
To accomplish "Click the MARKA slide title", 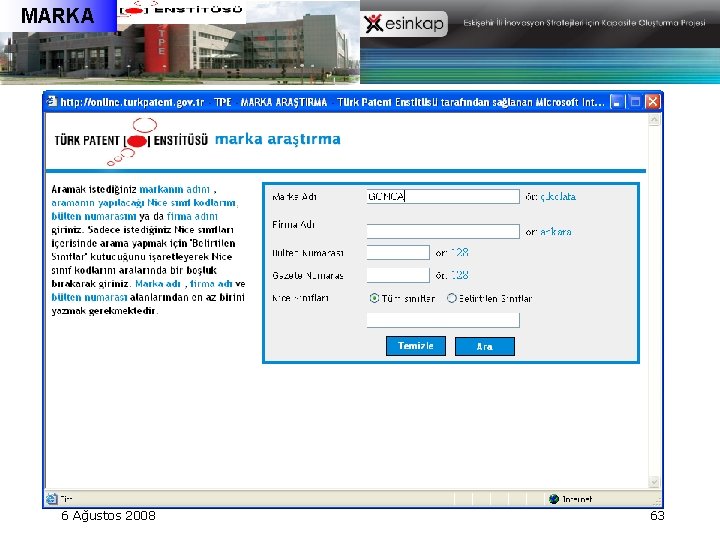I will [57, 16].
